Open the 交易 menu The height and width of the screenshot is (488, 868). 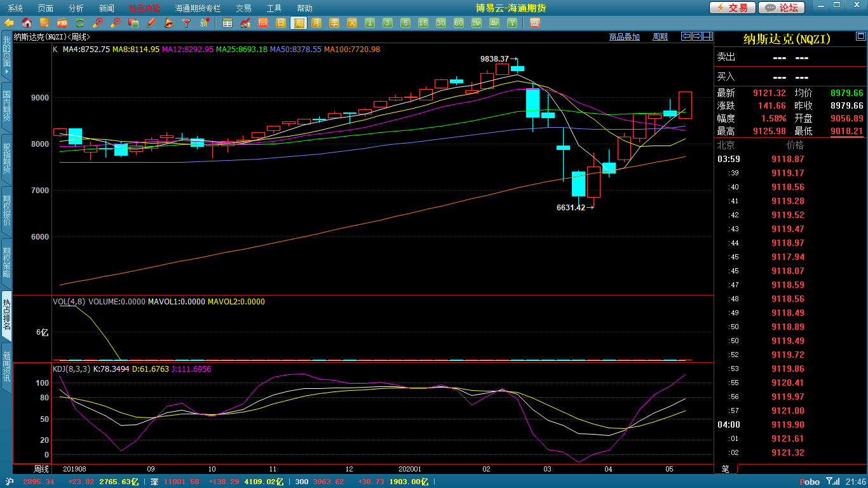(244, 8)
